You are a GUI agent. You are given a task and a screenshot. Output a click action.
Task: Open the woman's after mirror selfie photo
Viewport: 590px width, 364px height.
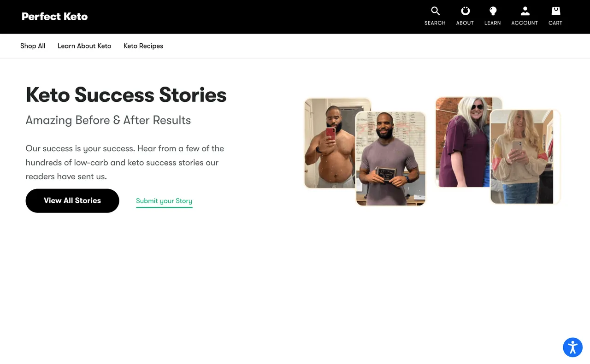525,157
